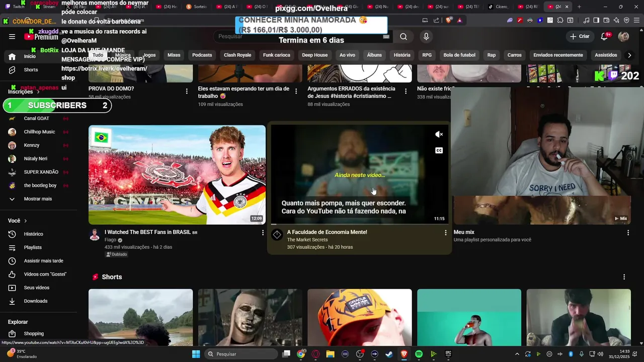This screenshot has width=644, height=362.
Task: Toggle the Brave sidebar panel icon
Action: 596,20
